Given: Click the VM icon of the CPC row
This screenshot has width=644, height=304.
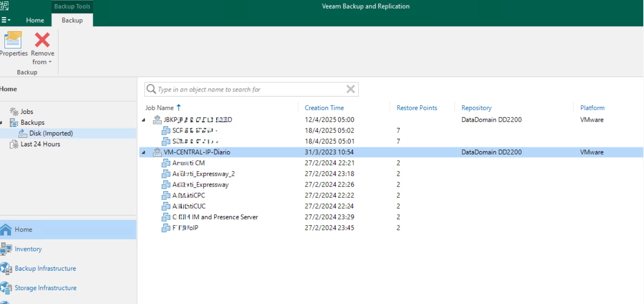Looking at the screenshot, I should coord(166,195).
